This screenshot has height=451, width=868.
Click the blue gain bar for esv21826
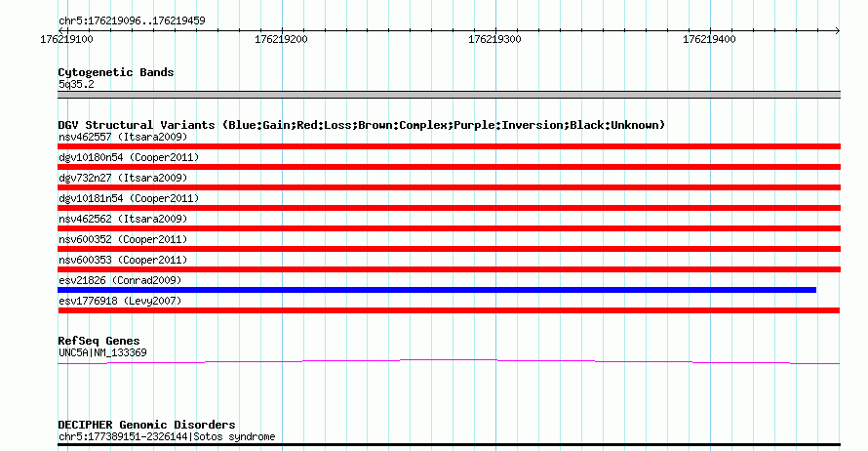point(437,290)
